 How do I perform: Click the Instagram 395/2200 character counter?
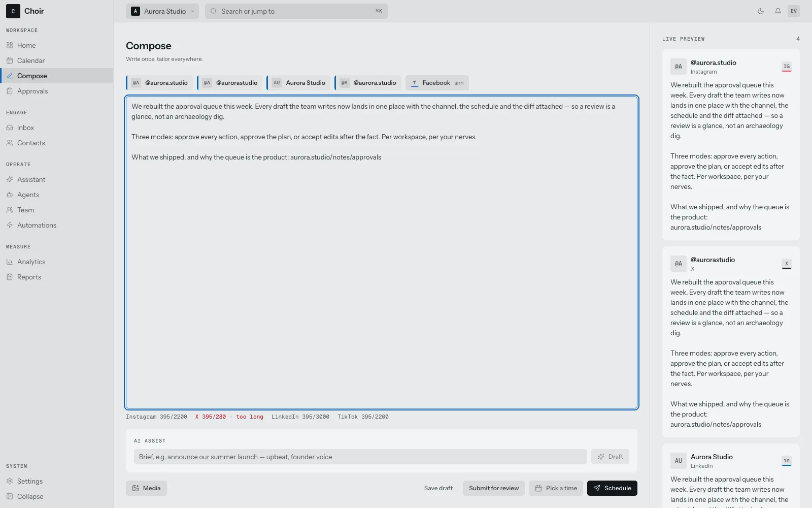156,417
